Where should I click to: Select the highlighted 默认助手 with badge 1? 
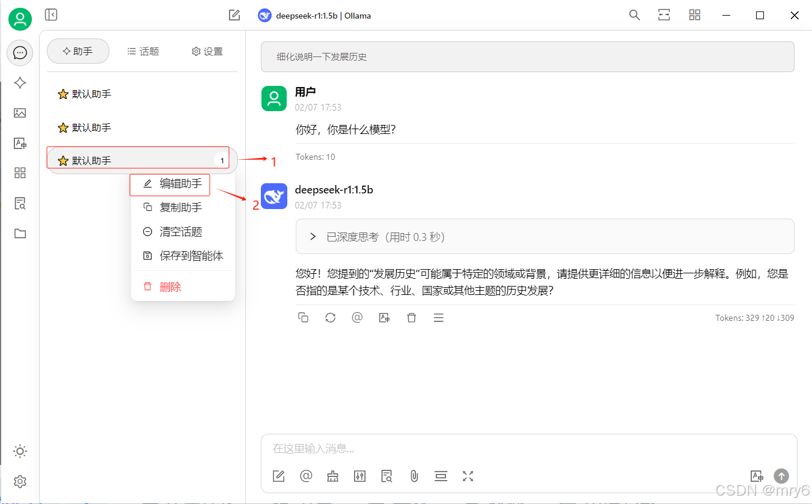coord(142,160)
